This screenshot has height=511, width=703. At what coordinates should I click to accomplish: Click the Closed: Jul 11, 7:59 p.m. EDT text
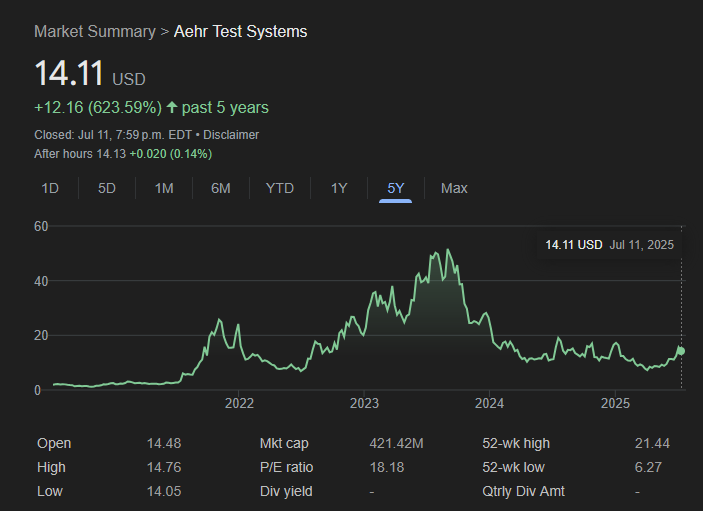point(113,135)
